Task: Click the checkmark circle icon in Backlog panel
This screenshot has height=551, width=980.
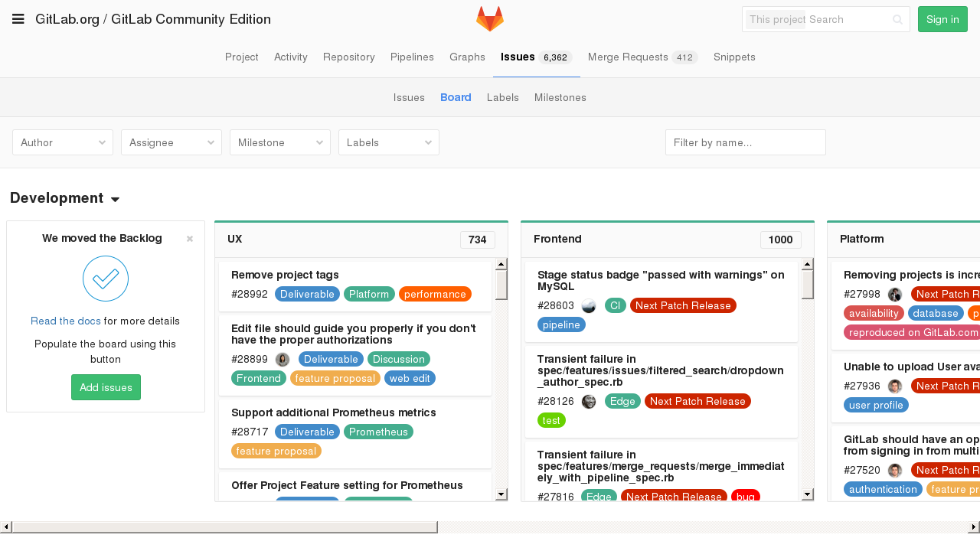Action: tap(106, 279)
